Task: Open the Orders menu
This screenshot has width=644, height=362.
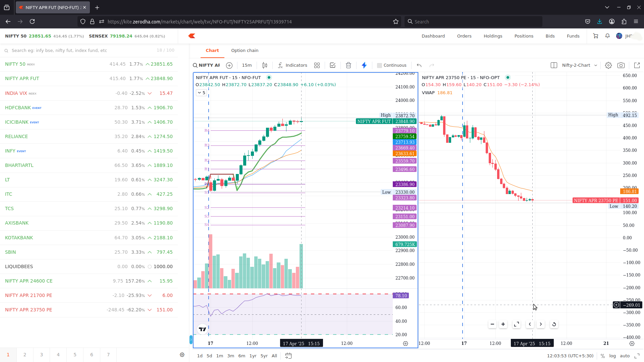Action: [x=464, y=36]
